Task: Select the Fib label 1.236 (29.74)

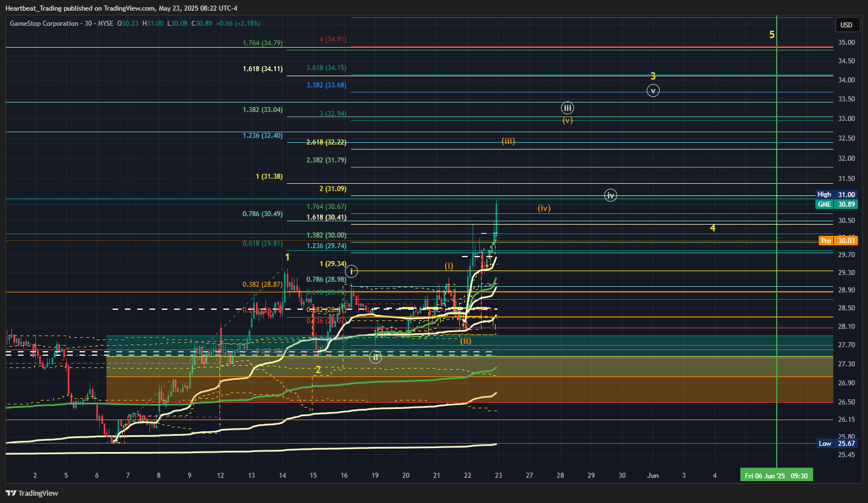Action: point(326,246)
